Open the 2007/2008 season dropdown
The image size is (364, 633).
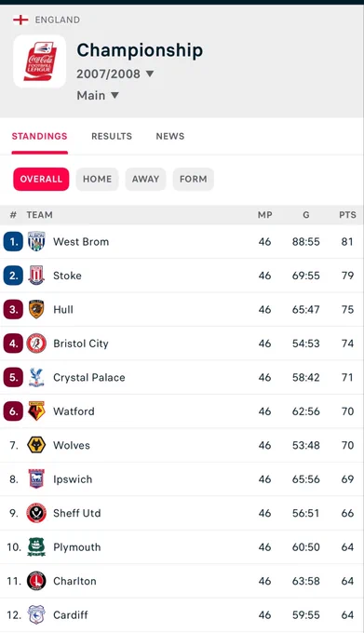(115, 74)
